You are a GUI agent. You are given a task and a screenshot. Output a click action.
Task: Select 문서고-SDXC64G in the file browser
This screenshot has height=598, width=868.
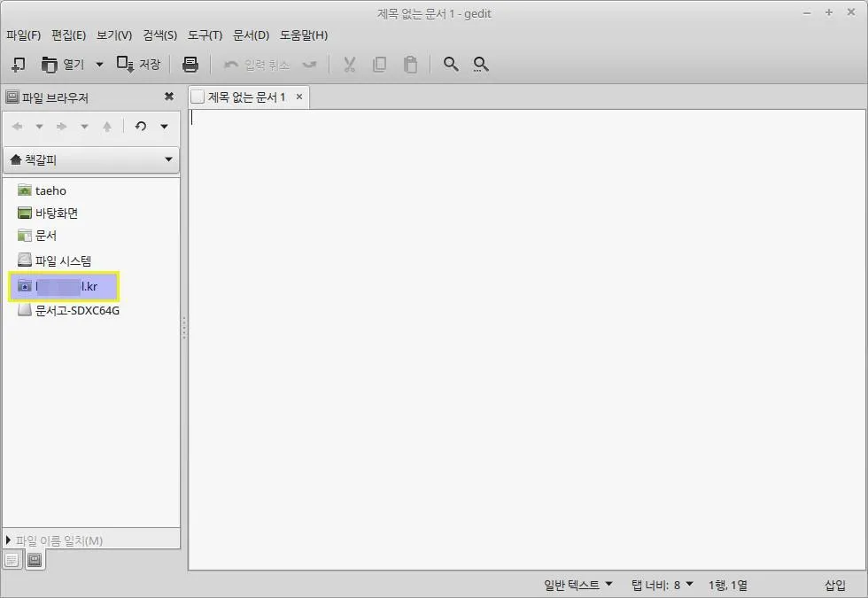[x=76, y=310]
